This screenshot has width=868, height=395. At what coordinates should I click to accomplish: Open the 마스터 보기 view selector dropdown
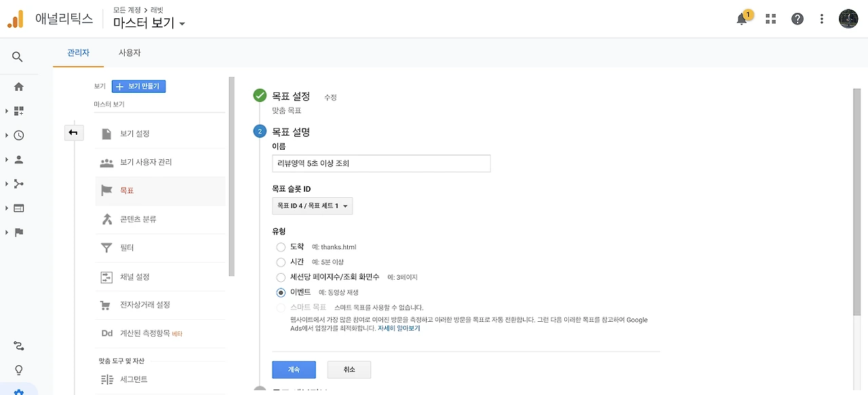149,23
